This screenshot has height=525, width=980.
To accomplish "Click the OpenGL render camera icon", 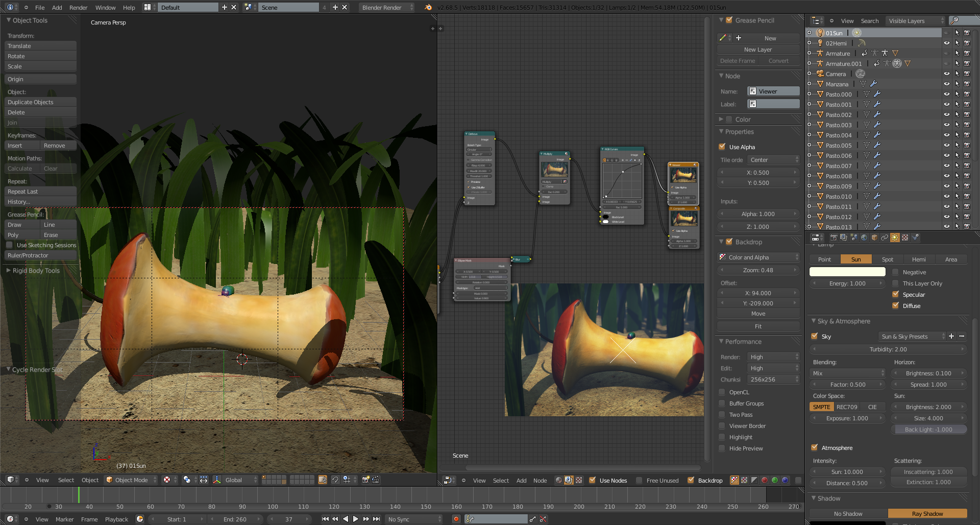I will tap(365, 480).
